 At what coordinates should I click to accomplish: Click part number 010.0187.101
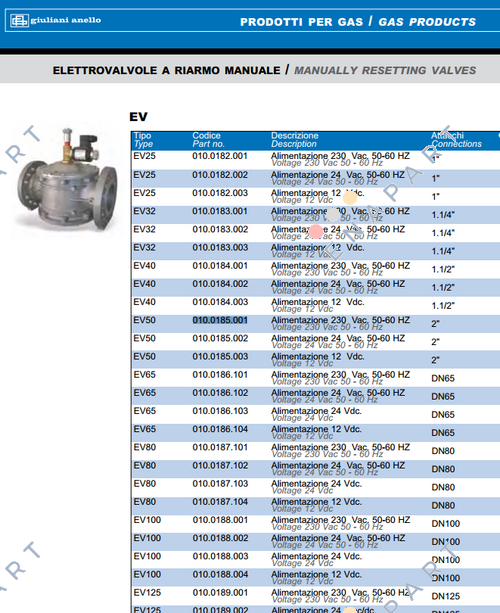click(220, 447)
